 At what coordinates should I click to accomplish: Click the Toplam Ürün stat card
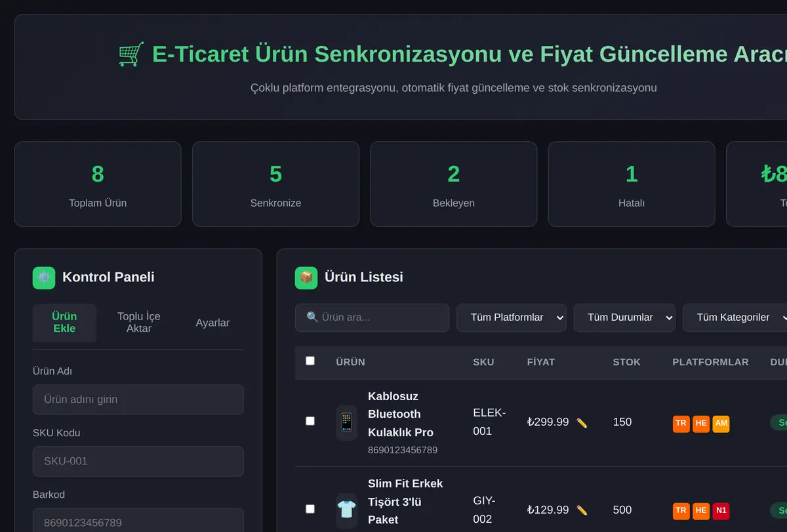[x=98, y=184]
